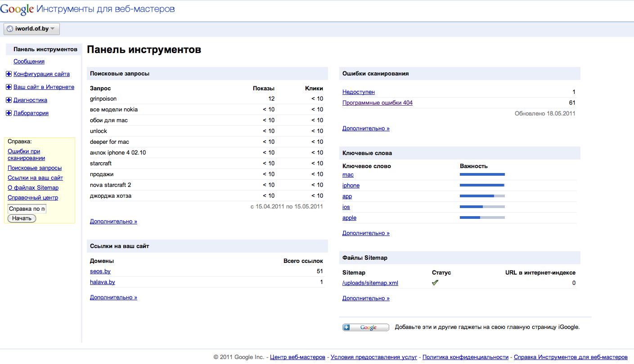Open help link Ссылки на ваш сайт

pos(35,178)
